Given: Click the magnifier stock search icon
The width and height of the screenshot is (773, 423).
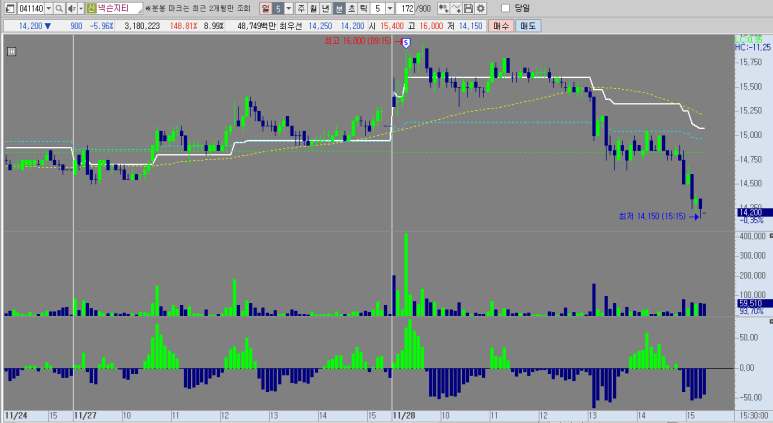Looking at the screenshot, I should pos(59,8).
